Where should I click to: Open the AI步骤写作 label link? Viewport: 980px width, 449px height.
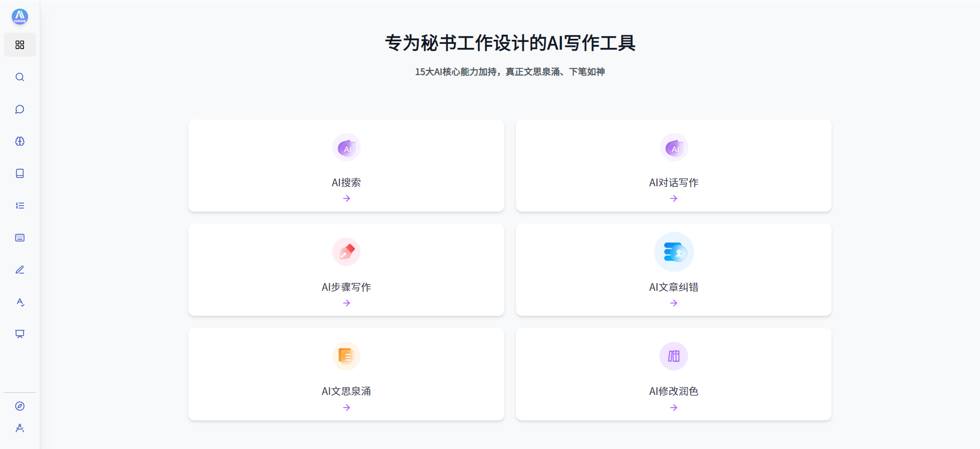tap(347, 287)
